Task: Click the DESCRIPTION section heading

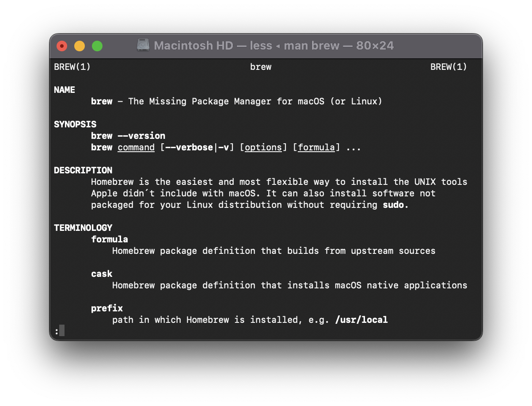Action: pyautogui.click(x=83, y=170)
